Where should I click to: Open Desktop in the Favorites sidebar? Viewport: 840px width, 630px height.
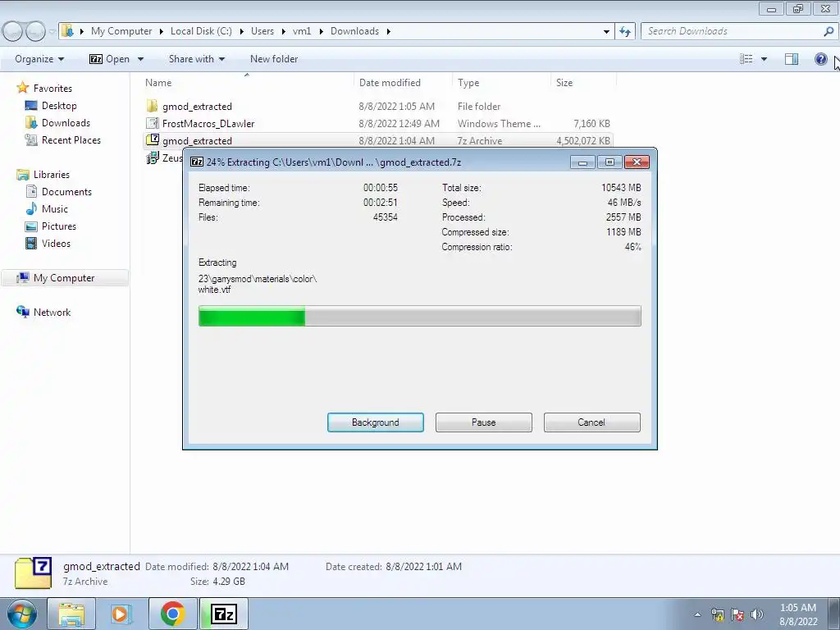[59, 106]
